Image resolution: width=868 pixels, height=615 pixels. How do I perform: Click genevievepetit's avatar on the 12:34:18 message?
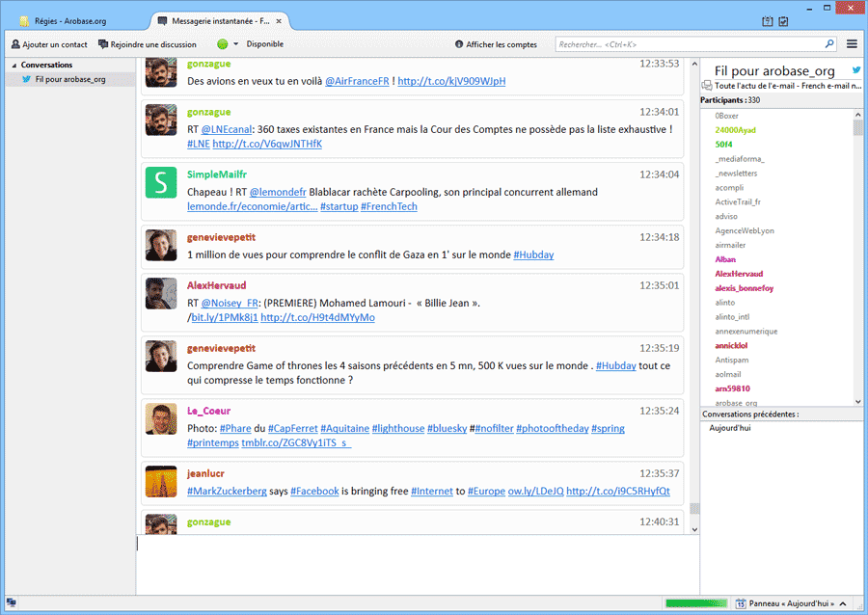[161, 245]
